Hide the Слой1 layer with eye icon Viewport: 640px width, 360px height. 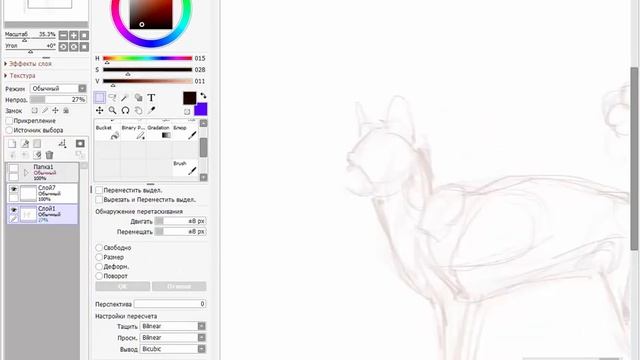13,209
